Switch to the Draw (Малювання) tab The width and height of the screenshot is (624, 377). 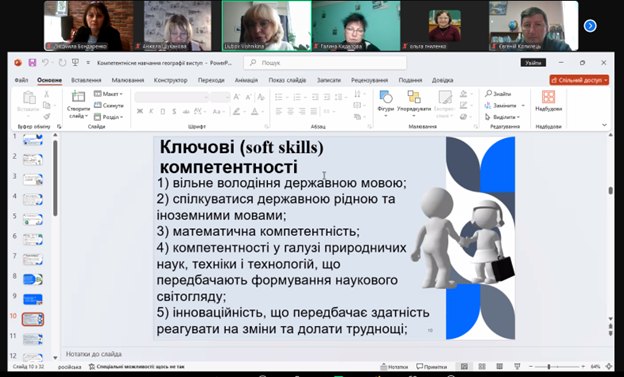point(128,80)
